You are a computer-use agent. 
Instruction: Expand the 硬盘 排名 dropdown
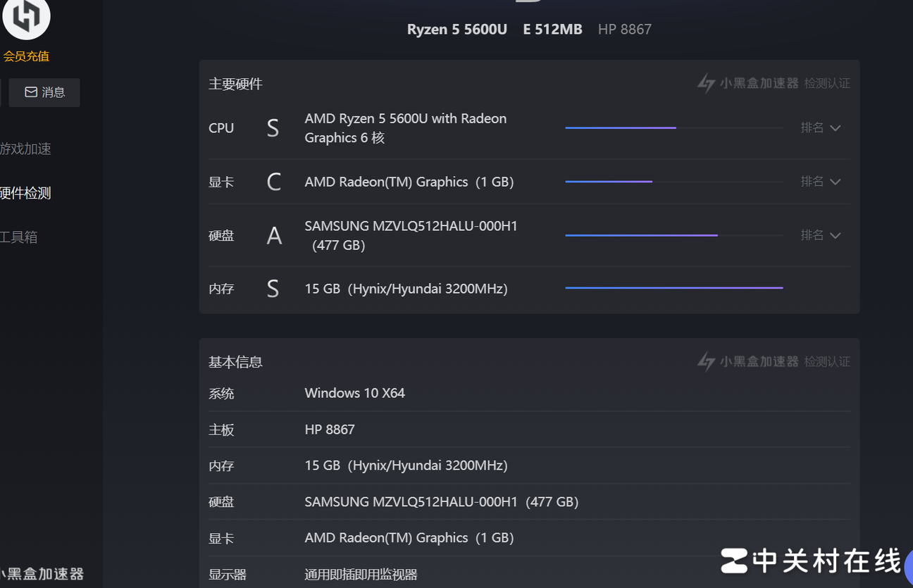821,235
